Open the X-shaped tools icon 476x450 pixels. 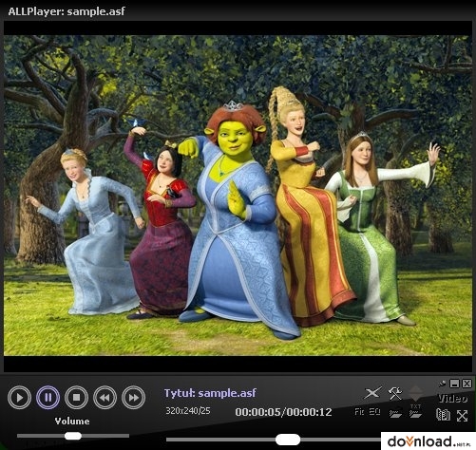(x=372, y=393)
